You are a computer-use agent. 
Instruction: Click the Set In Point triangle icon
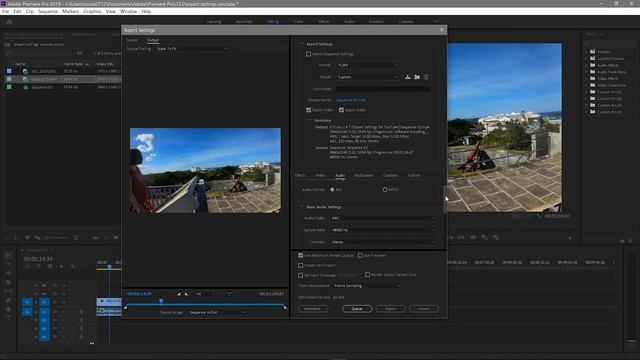pos(179,294)
